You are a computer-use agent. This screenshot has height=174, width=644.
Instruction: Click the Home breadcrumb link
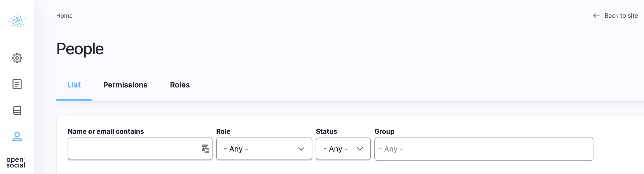pos(64,15)
